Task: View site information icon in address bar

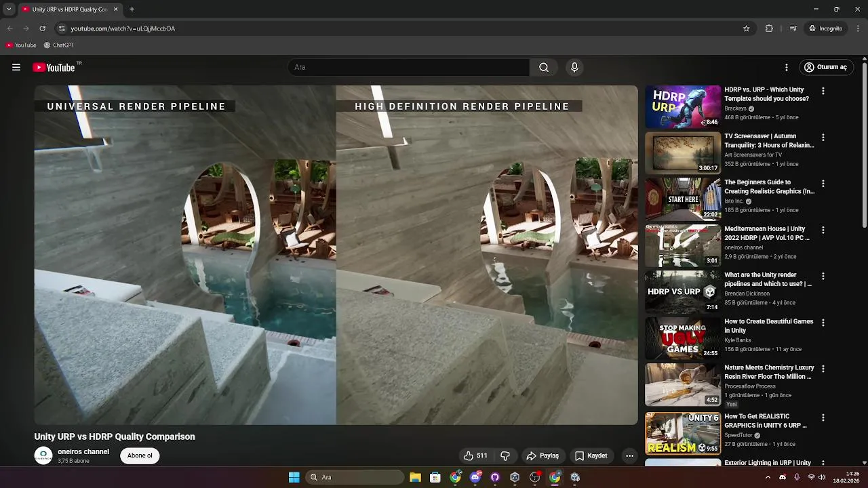Action: (x=62, y=28)
